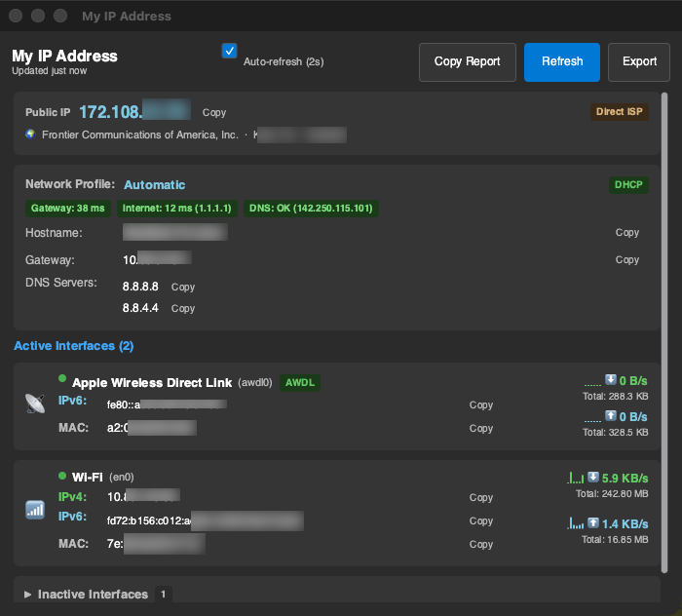Click the Wi-Fi signal bars interface icon

click(x=35, y=508)
